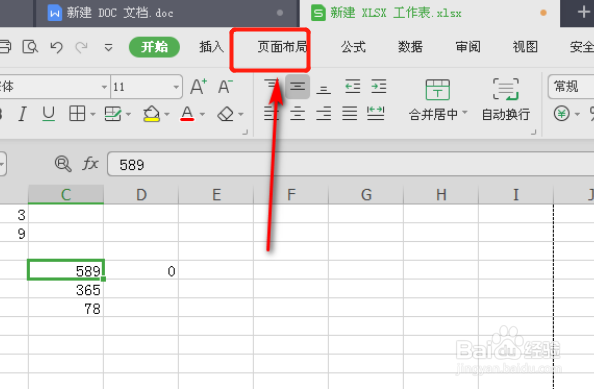Align text to the right
This screenshot has width=594, height=389.
pos(324,113)
